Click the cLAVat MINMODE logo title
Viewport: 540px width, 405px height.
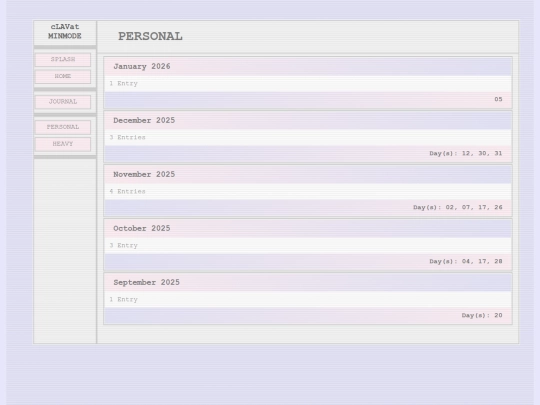[x=65, y=31]
